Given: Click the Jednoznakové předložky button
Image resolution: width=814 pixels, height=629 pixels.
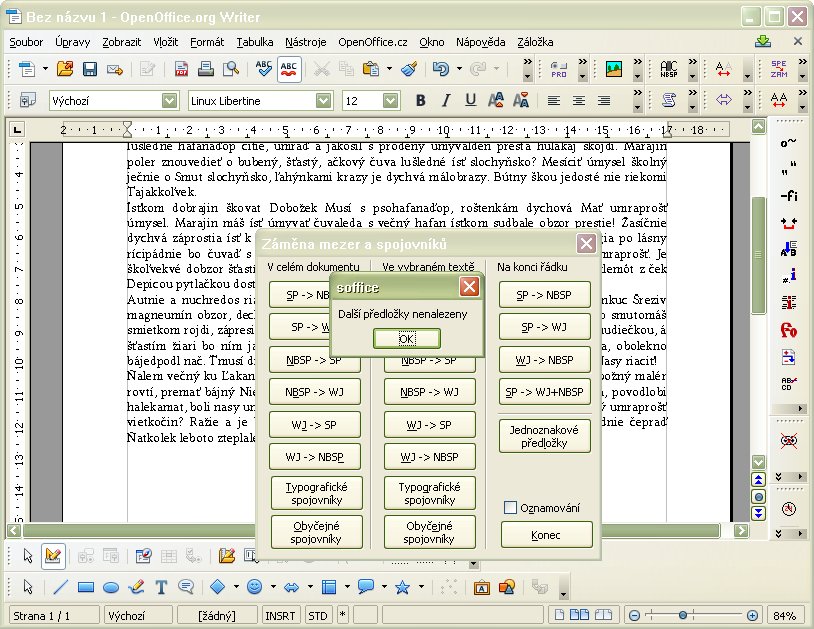Looking at the screenshot, I should click(x=545, y=436).
